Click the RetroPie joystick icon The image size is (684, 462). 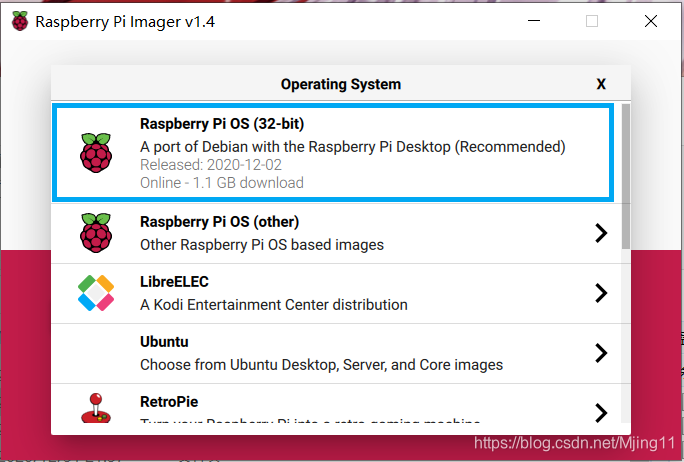96,408
